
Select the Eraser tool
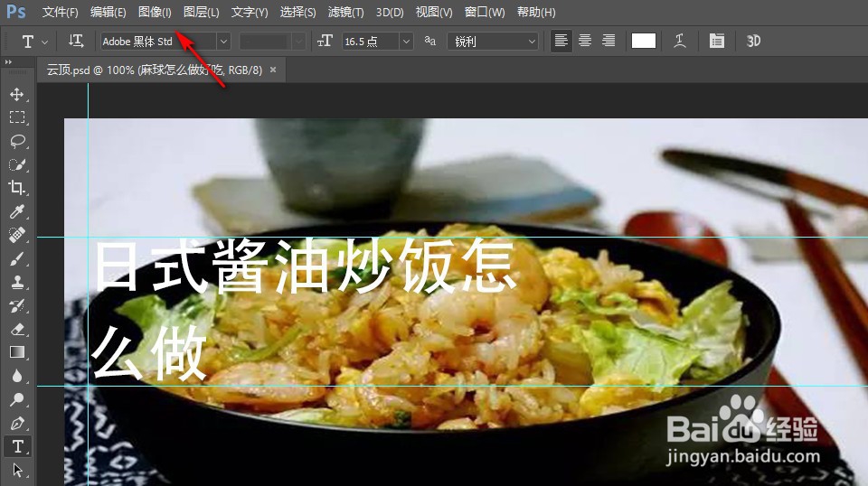[x=16, y=329]
